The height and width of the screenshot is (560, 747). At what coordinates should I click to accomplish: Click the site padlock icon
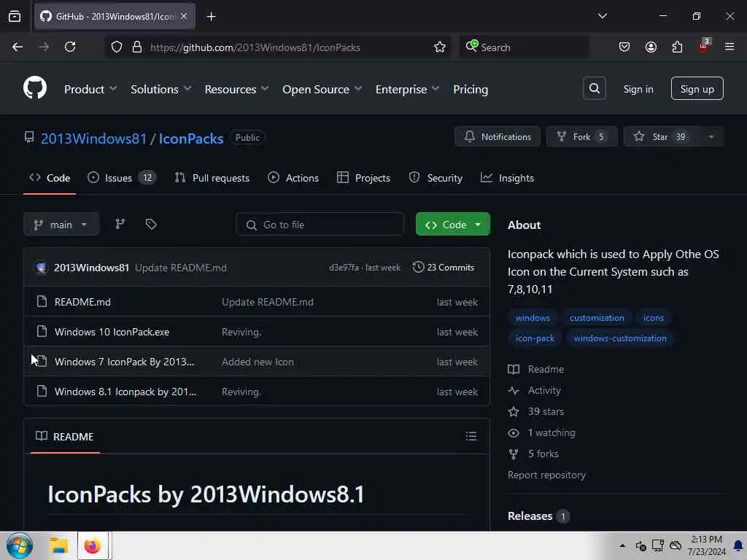(137, 47)
